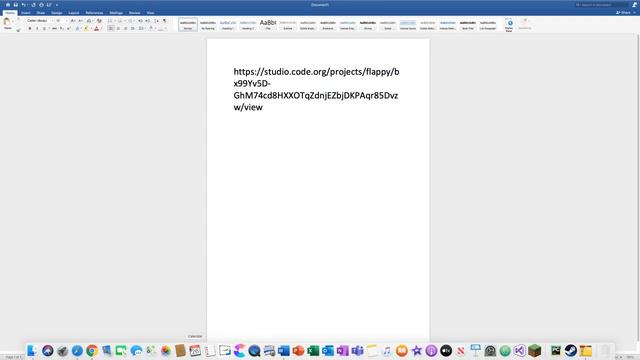Image resolution: width=640 pixels, height=360 pixels.
Task: Apply the Strong style
Action: click(368, 24)
